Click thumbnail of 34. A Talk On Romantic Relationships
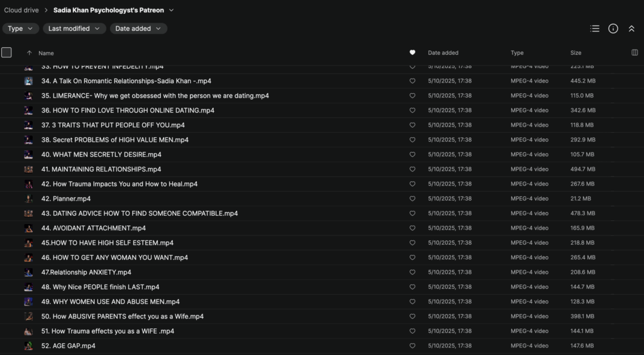The width and height of the screenshot is (644, 355). point(28,81)
